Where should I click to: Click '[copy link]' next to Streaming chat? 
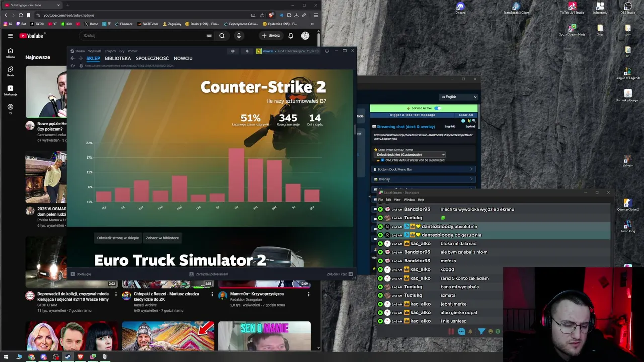(450, 127)
